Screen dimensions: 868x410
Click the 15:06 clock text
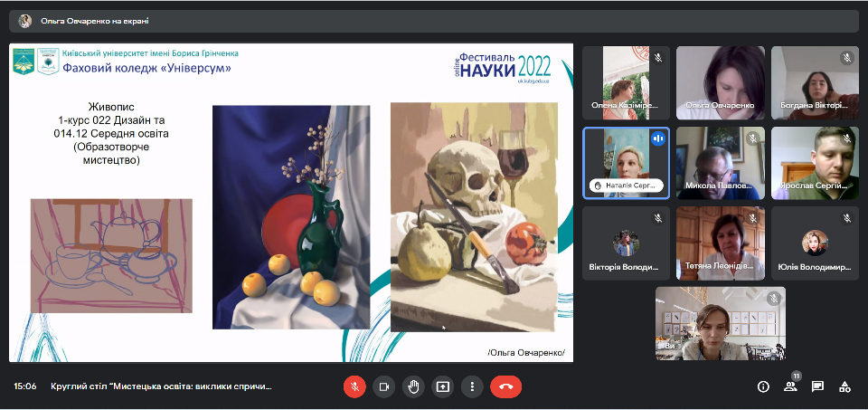coord(25,386)
